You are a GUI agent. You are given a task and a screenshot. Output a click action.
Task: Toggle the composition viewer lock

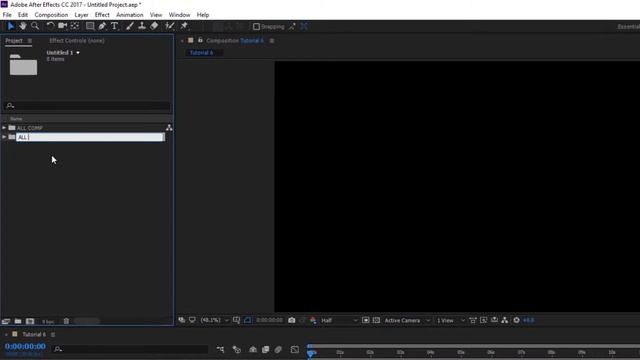tap(200, 40)
